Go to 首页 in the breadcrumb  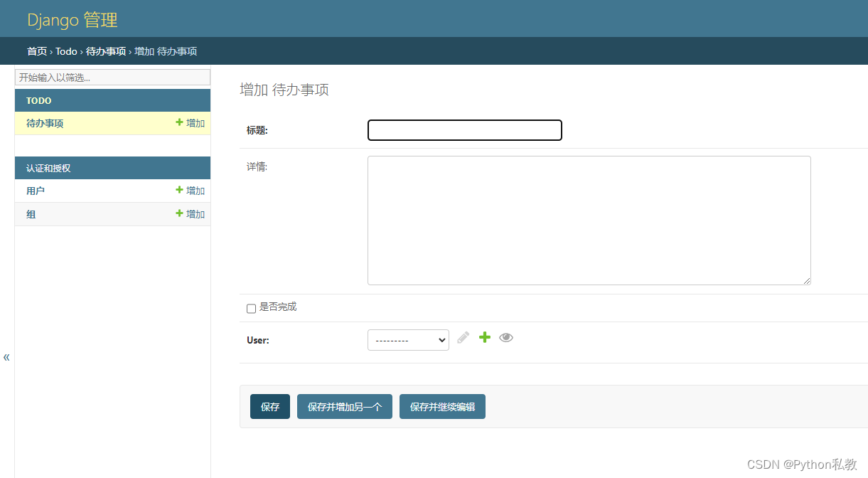click(x=37, y=51)
